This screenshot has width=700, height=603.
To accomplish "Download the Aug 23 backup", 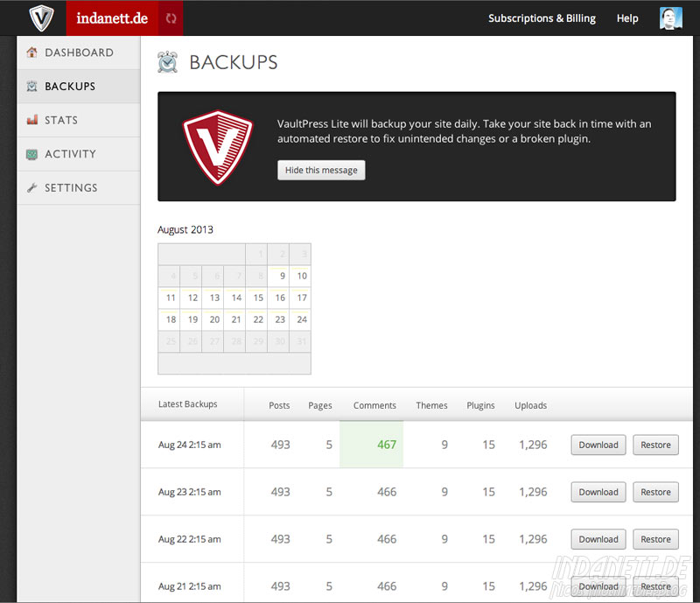I will (598, 492).
